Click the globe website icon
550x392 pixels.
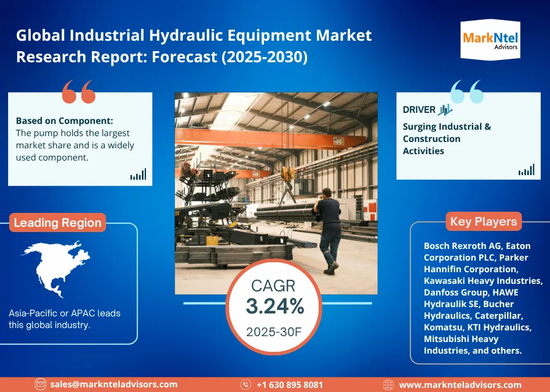pyautogui.click(x=388, y=384)
